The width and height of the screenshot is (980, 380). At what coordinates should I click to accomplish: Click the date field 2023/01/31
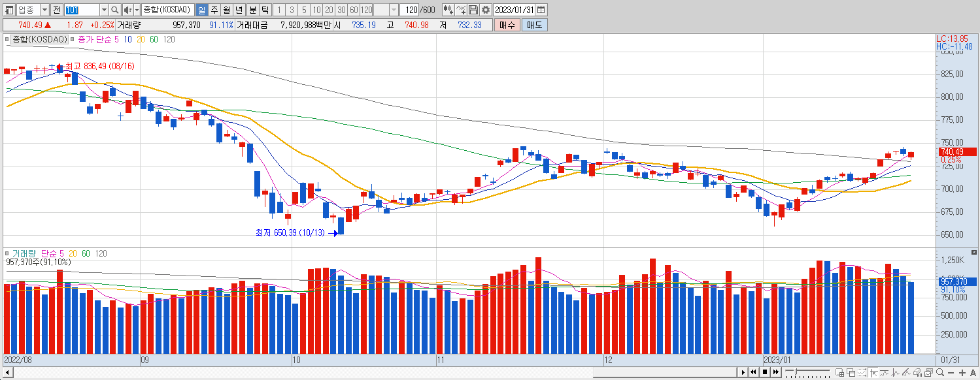pos(515,10)
